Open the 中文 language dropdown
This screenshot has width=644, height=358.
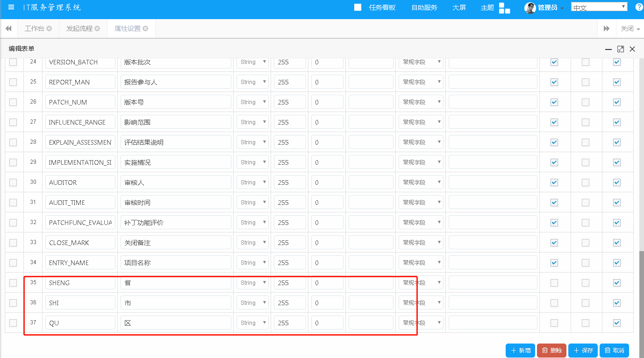pyautogui.click(x=599, y=7)
